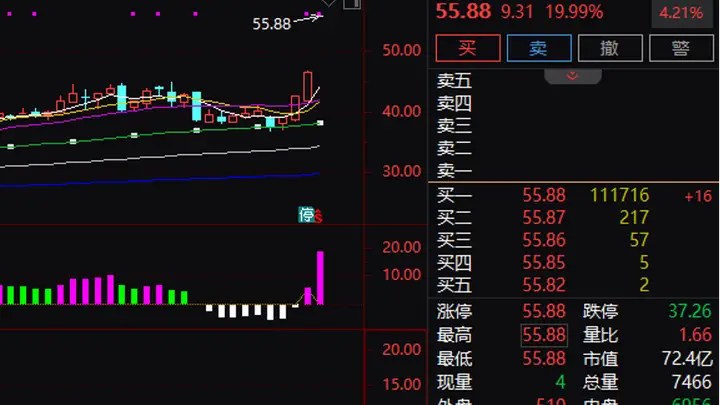Image resolution: width=720 pixels, height=405 pixels.
Task: Click the 买二 bid price 55.87
Action: coord(544,218)
